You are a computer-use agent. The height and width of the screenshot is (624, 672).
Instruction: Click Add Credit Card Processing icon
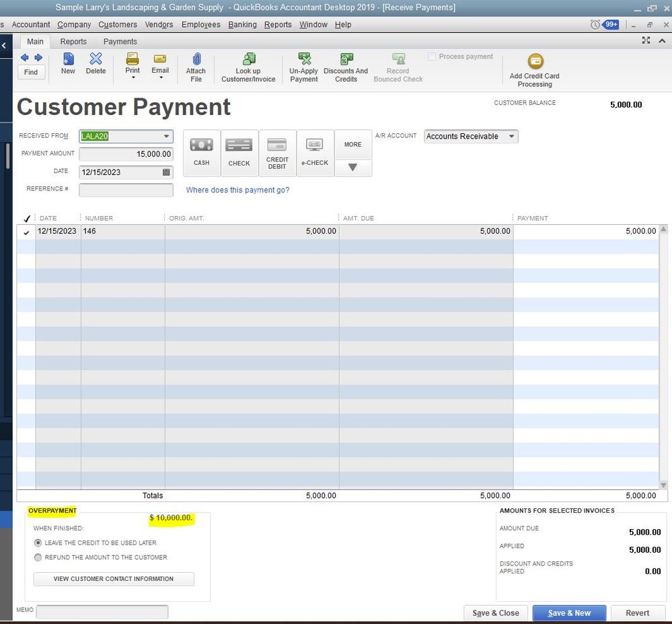click(x=535, y=62)
